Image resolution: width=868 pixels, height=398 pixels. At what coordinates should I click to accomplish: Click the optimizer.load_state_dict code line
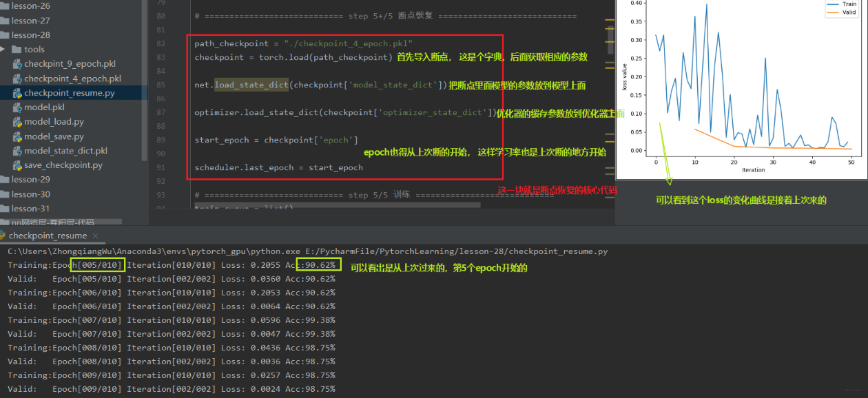tap(344, 113)
